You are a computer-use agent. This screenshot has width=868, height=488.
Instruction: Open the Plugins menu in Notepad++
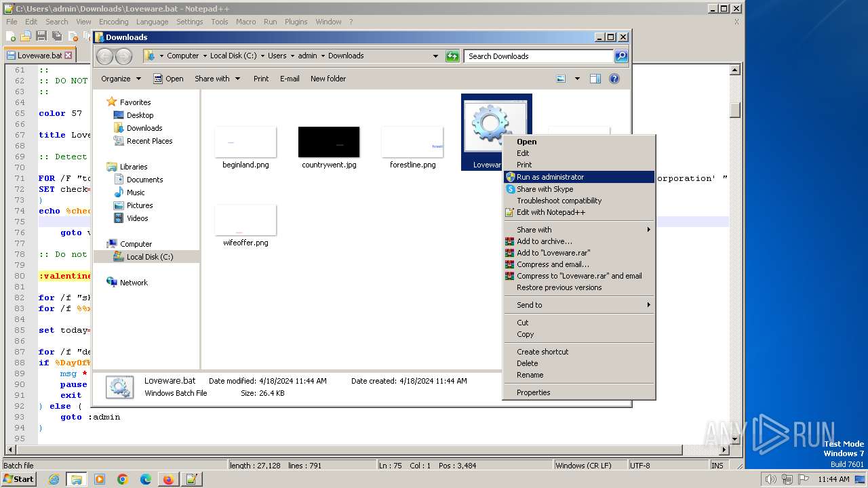(x=296, y=22)
